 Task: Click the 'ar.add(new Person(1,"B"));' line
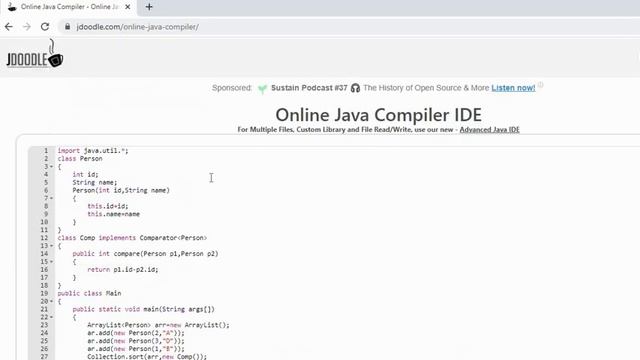[136, 349]
